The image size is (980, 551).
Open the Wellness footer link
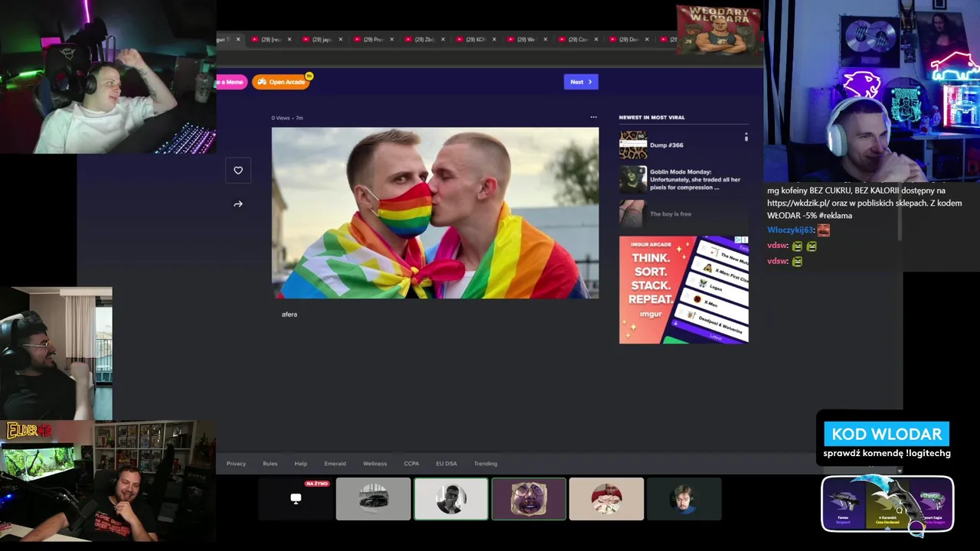375,464
